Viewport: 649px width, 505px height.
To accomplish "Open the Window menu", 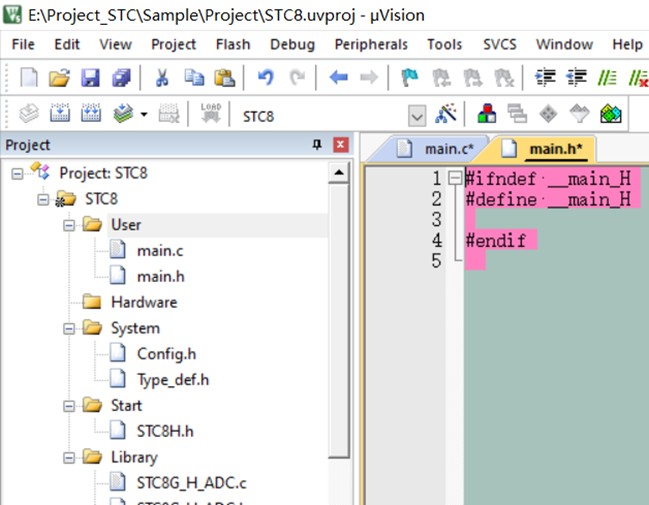I will pyautogui.click(x=565, y=44).
